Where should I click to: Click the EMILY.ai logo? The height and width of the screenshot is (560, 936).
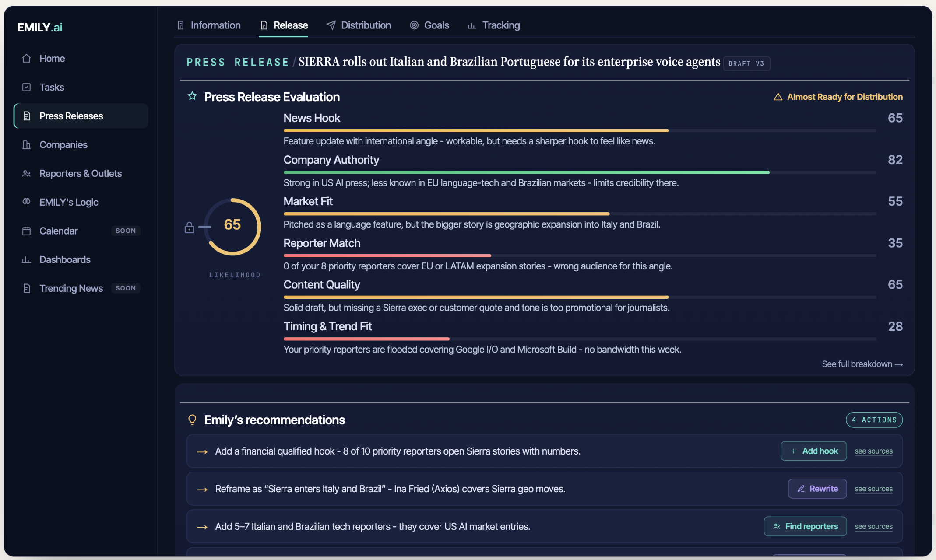coord(40,28)
